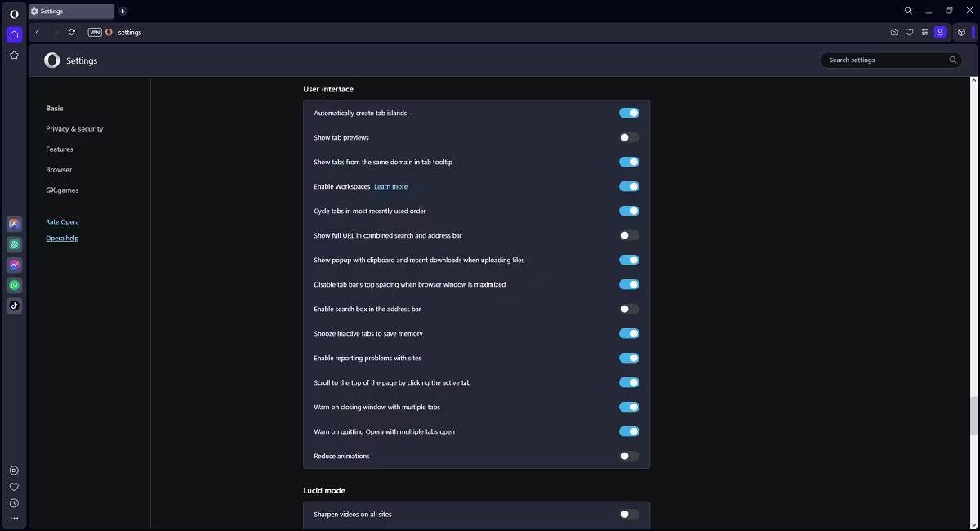Image resolution: width=980 pixels, height=531 pixels.
Task: Enable the Show tab previews toggle
Action: (x=629, y=137)
